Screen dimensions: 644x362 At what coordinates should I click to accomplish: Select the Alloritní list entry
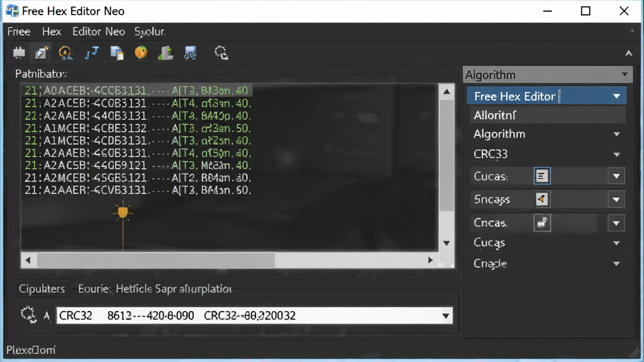[x=548, y=115]
